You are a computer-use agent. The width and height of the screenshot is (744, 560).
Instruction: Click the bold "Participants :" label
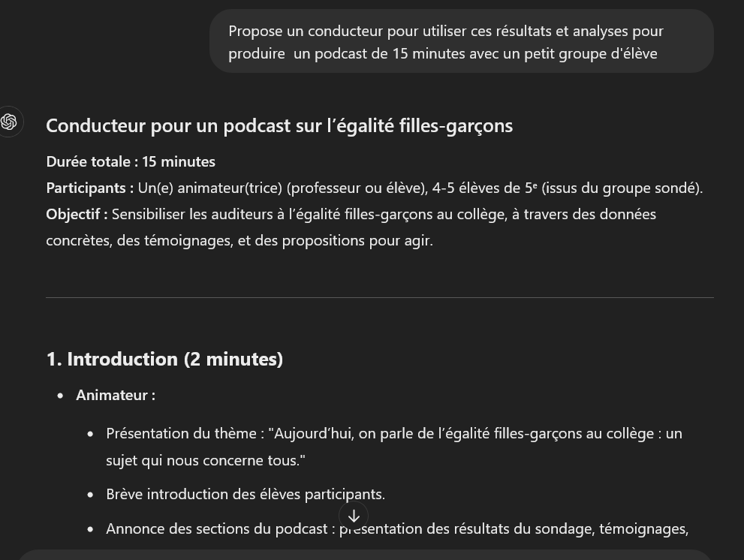coord(89,188)
